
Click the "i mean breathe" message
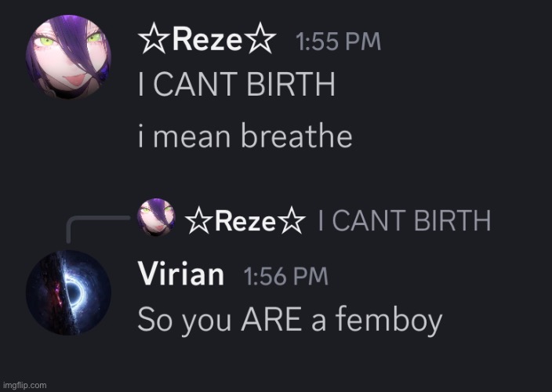pyautogui.click(x=245, y=136)
